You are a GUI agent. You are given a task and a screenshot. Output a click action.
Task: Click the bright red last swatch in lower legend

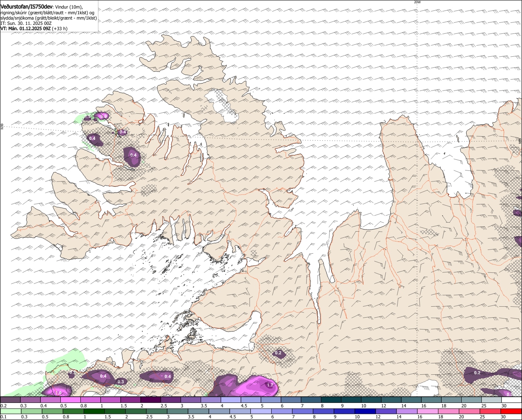point(511,411)
